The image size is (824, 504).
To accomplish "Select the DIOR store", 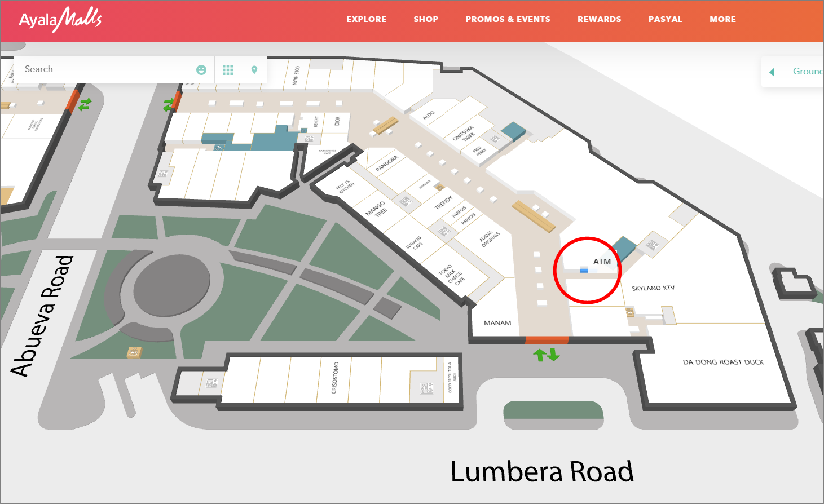I will coord(337,121).
